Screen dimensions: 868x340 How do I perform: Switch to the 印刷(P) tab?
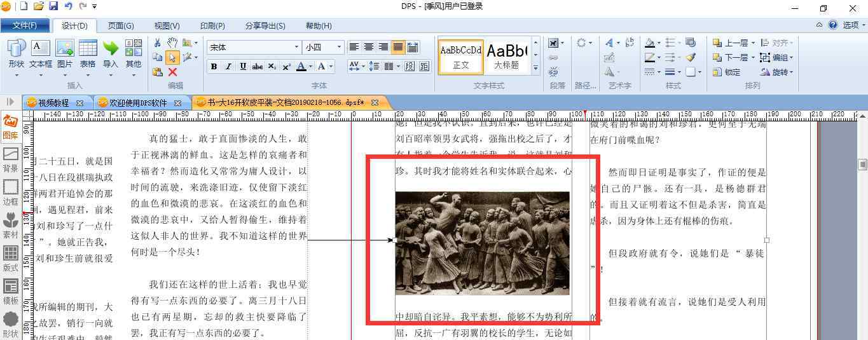point(212,25)
